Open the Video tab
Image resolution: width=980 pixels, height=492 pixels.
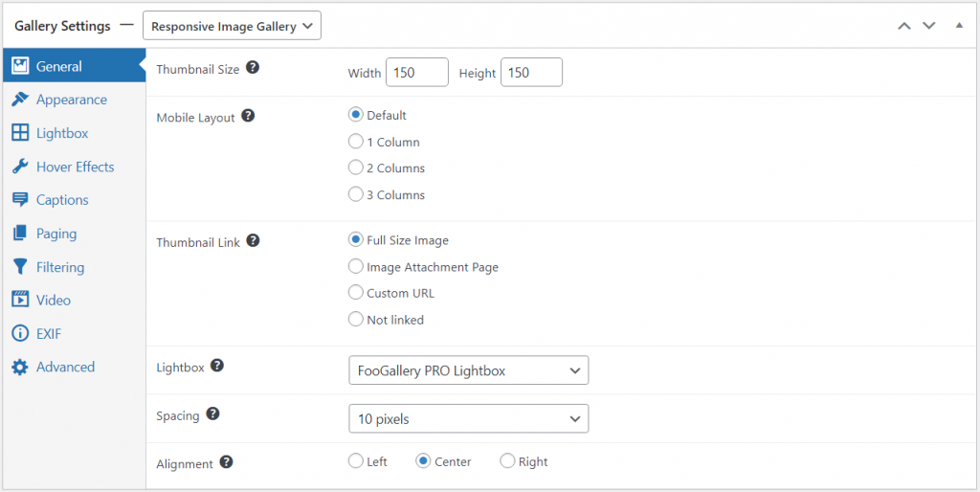[x=75, y=300]
